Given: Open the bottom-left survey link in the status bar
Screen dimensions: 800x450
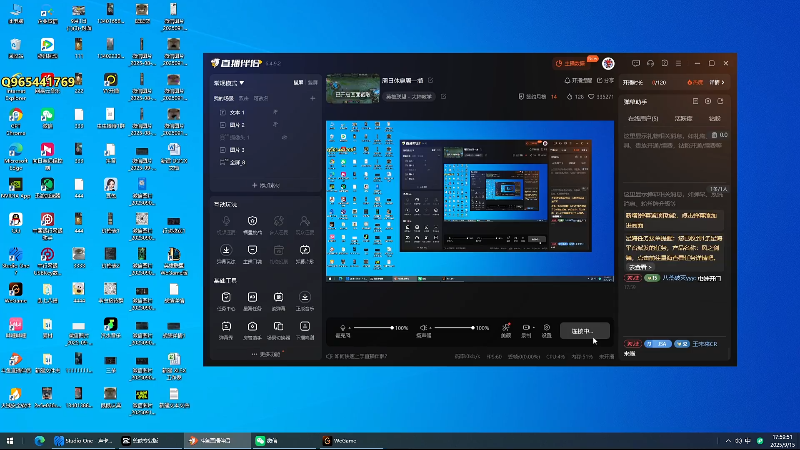Looking at the screenshot, I should [x=357, y=357].
